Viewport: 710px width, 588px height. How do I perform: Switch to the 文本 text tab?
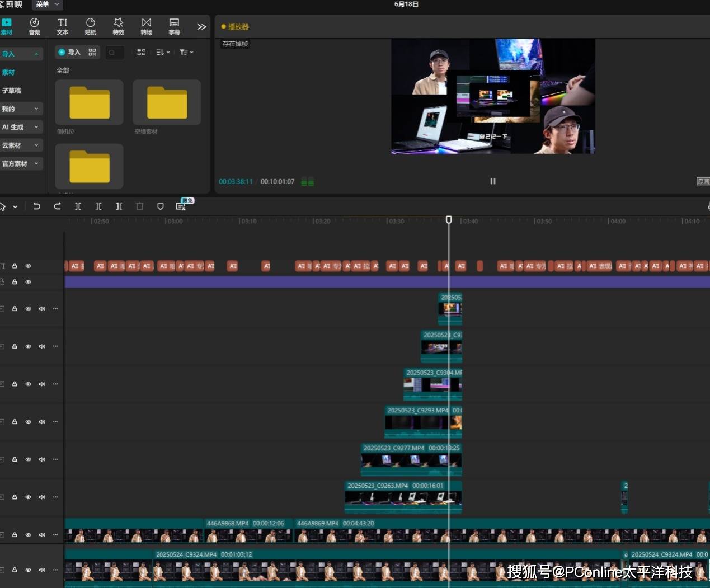coord(63,26)
